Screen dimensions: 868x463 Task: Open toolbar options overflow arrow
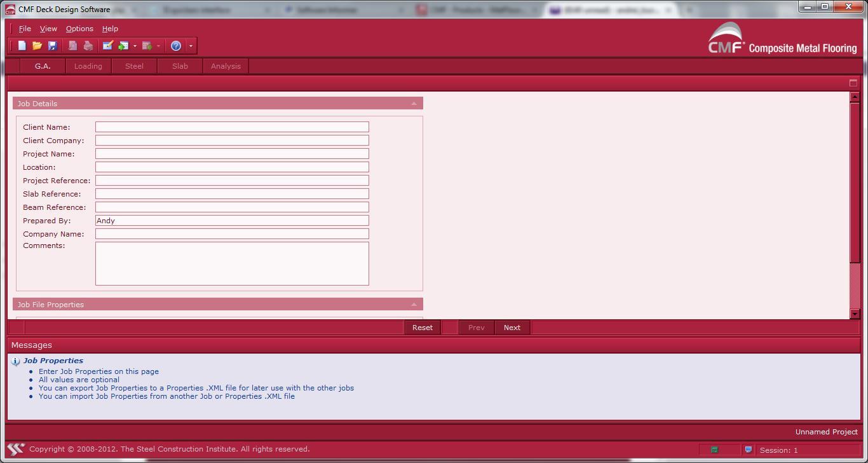191,46
